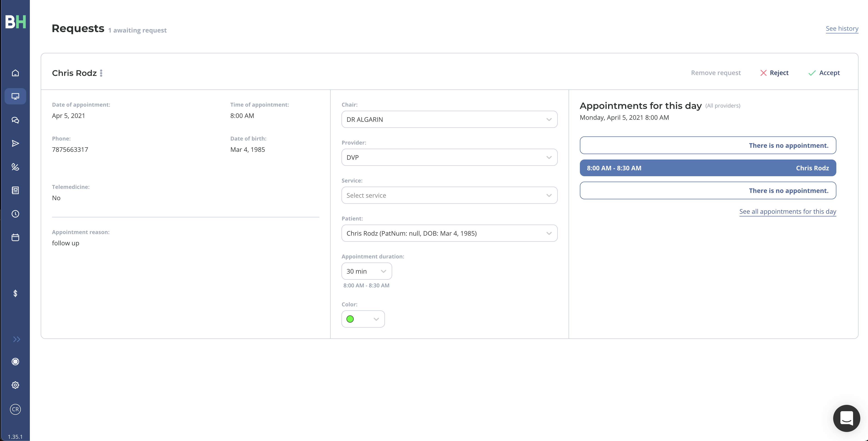Open the chat conversations sidebar icon
The height and width of the screenshot is (441, 868).
click(x=15, y=120)
